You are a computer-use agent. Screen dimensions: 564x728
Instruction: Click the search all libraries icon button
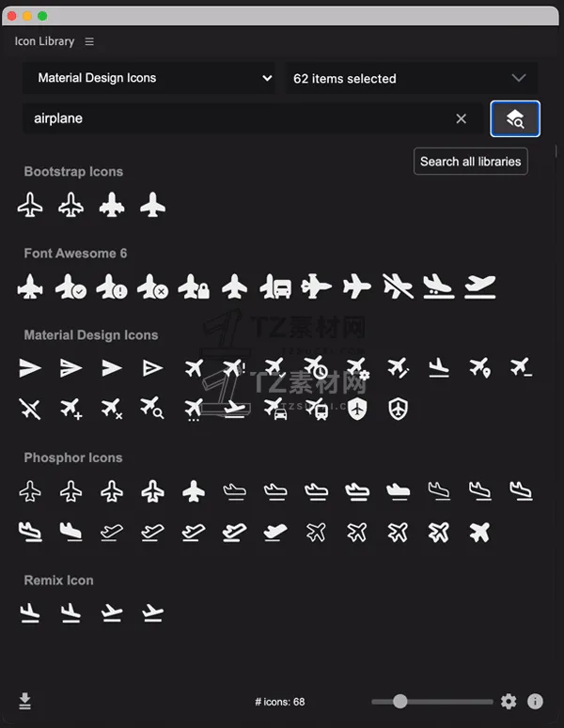515,119
